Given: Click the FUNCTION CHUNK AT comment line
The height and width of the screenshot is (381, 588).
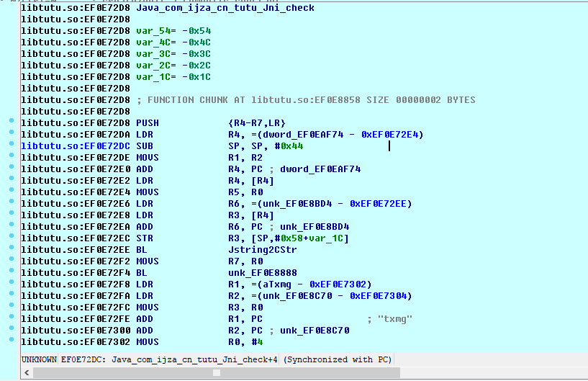Looking at the screenshot, I should pyautogui.click(x=306, y=100).
